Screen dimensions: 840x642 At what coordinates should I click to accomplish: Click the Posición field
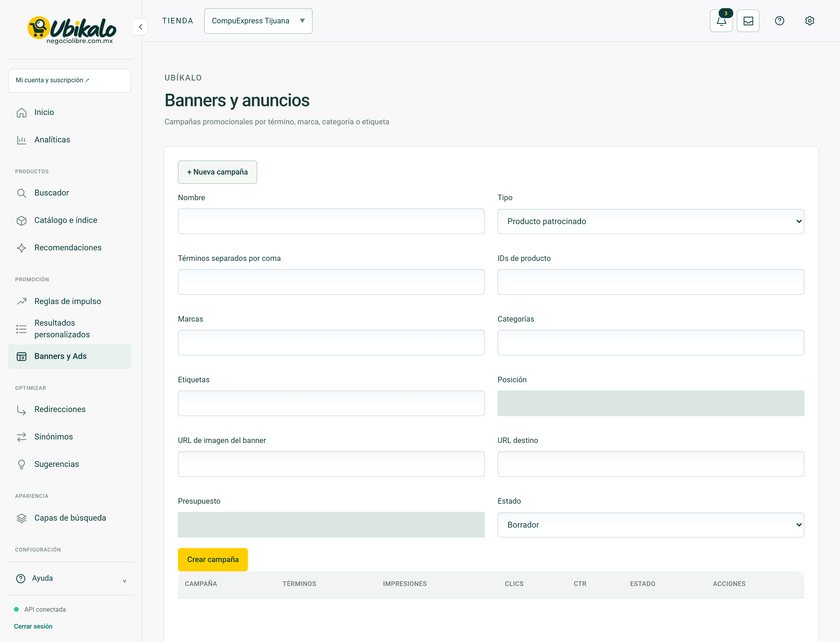click(x=650, y=403)
